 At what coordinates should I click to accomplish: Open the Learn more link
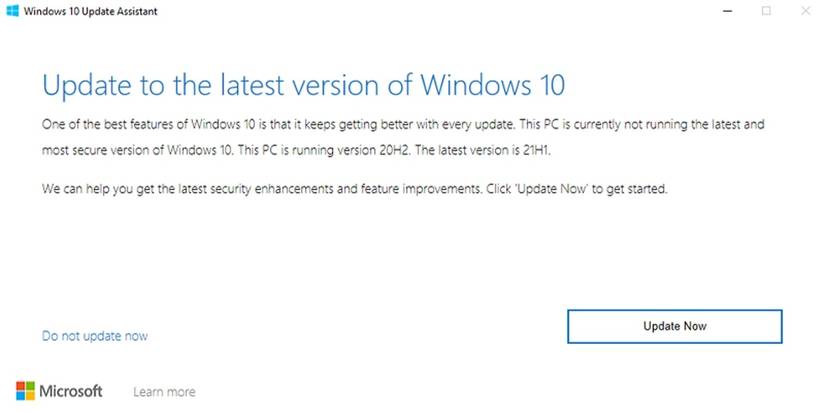click(164, 392)
